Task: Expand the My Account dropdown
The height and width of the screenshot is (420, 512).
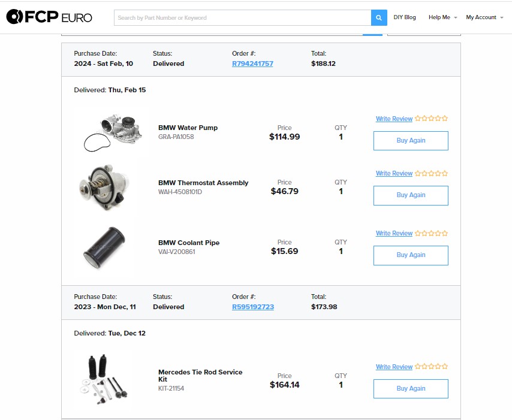Action: pos(484,17)
